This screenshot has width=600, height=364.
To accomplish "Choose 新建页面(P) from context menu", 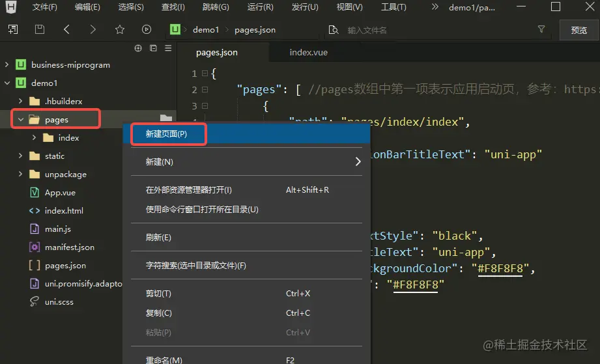I will point(246,134).
